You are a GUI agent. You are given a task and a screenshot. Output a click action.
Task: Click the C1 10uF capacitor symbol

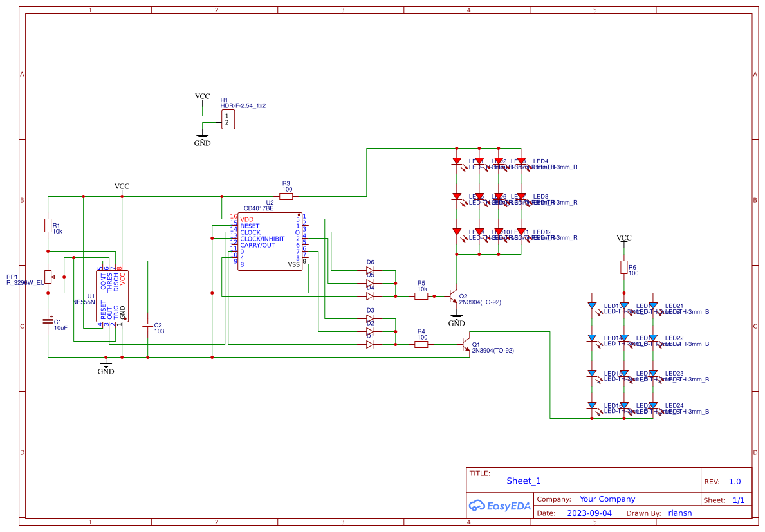48,320
